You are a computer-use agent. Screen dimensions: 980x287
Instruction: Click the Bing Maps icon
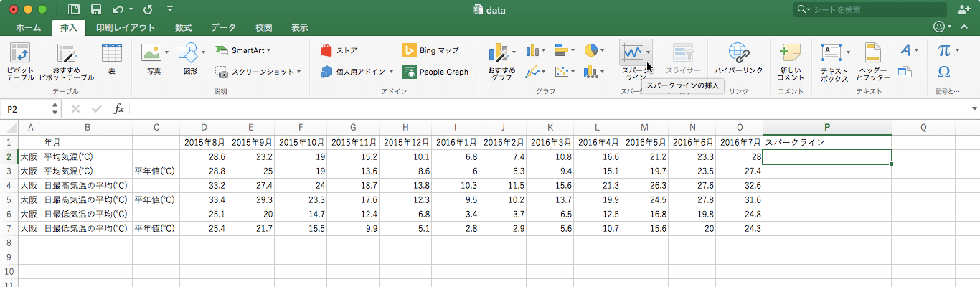(x=410, y=50)
